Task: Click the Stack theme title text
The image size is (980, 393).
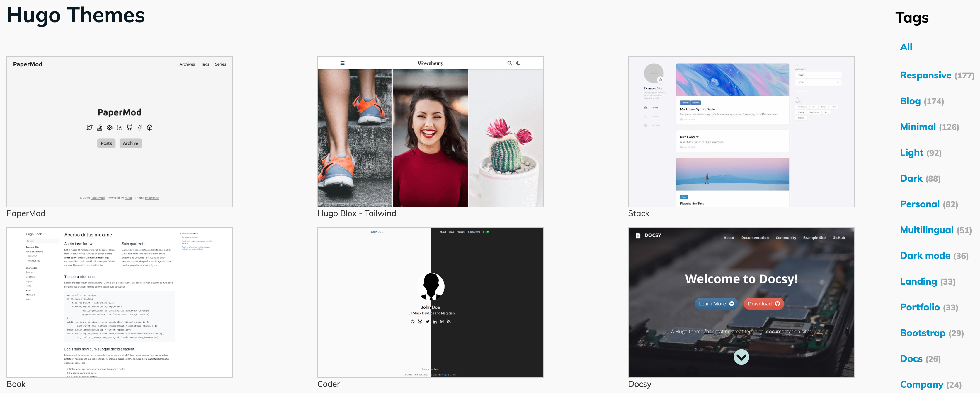Action: coord(639,213)
